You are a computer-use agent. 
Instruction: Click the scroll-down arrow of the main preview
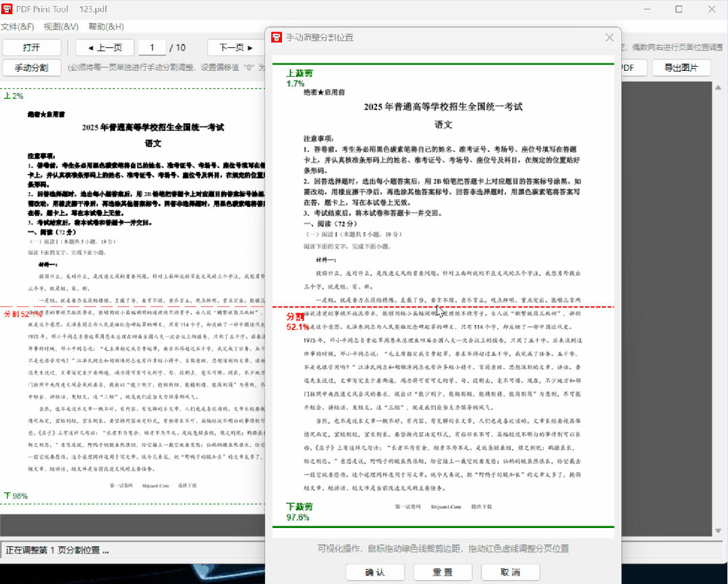click(x=719, y=531)
